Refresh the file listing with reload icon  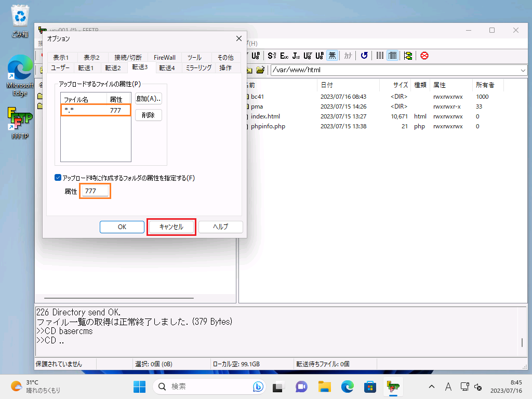[x=364, y=56]
